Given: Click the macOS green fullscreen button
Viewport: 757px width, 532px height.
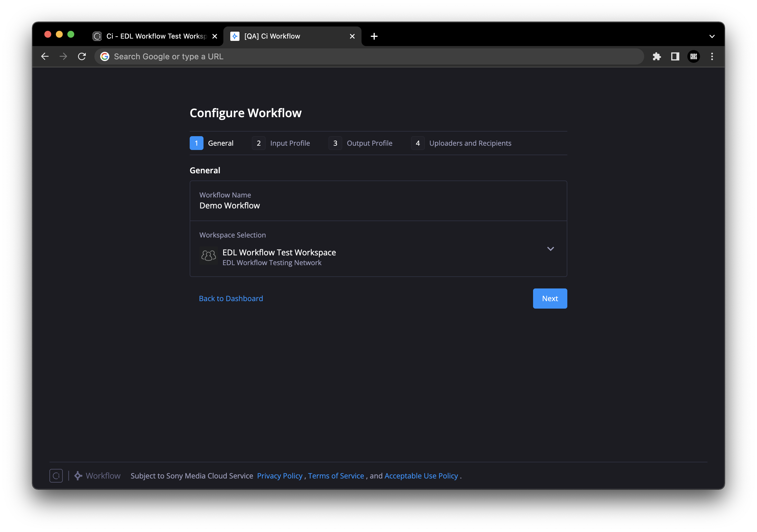Looking at the screenshot, I should pyautogui.click(x=71, y=34).
